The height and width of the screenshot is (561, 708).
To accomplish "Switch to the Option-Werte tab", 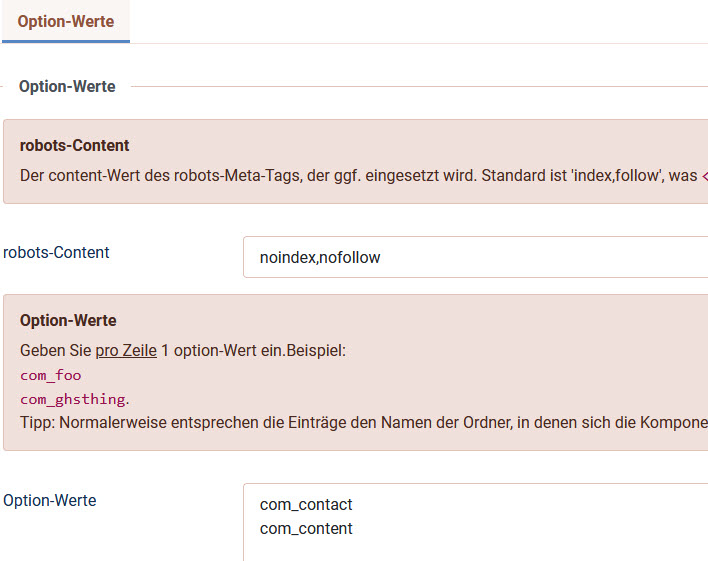I will [x=66, y=21].
